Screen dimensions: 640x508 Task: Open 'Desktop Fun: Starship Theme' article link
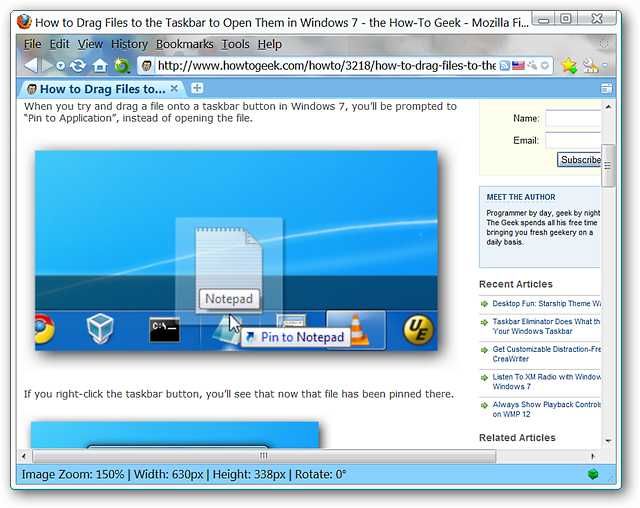(547, 304)
